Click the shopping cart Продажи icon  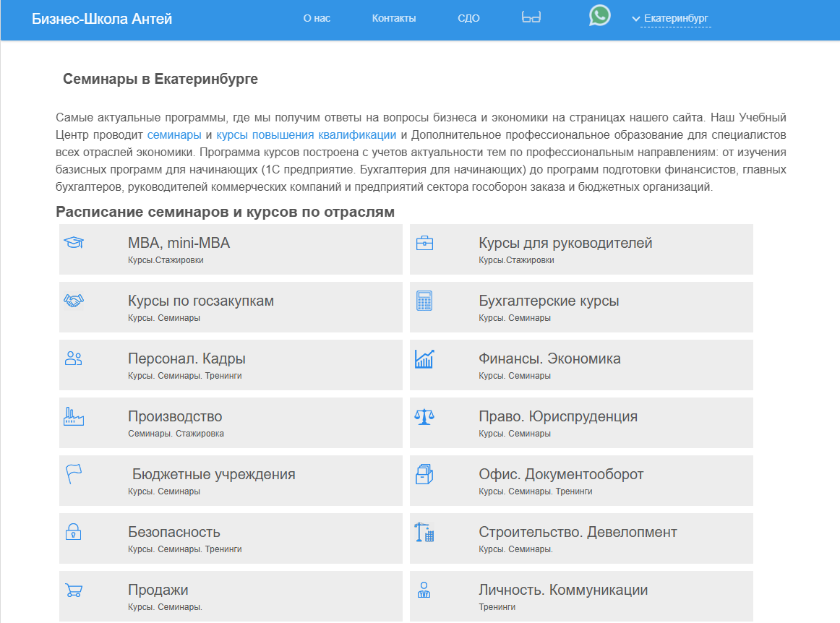[74, 590]
